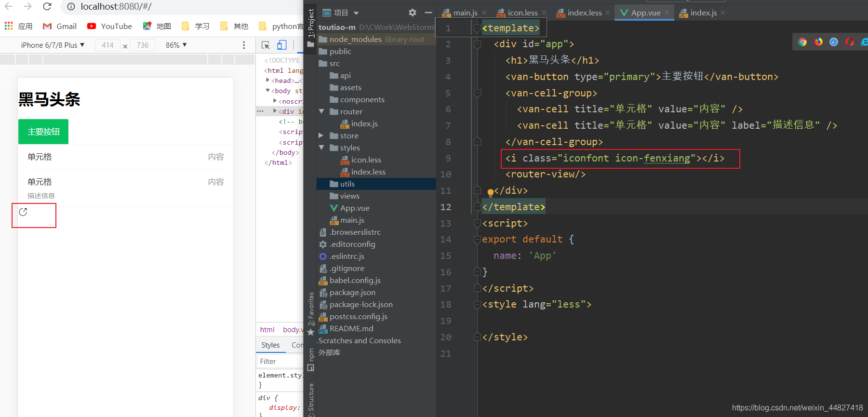Viewport: 868px width, 417px height.
Task: Expand the store folder
Action: coord(321,135)
